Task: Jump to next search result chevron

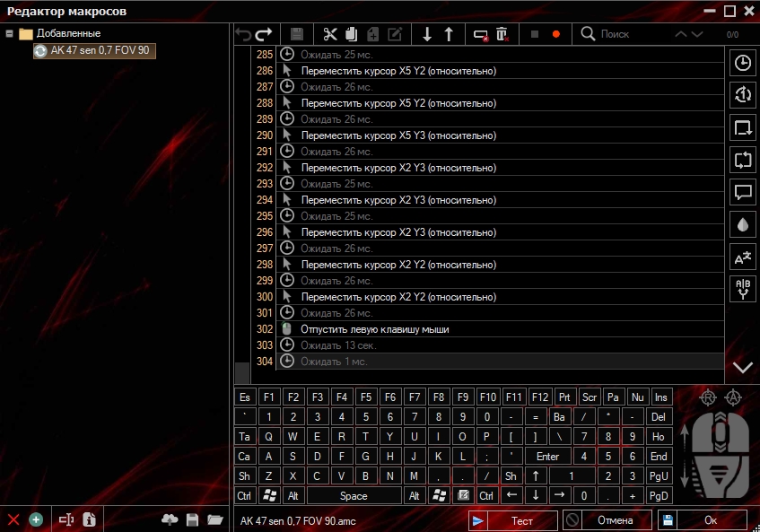Action: pos(698,34)
